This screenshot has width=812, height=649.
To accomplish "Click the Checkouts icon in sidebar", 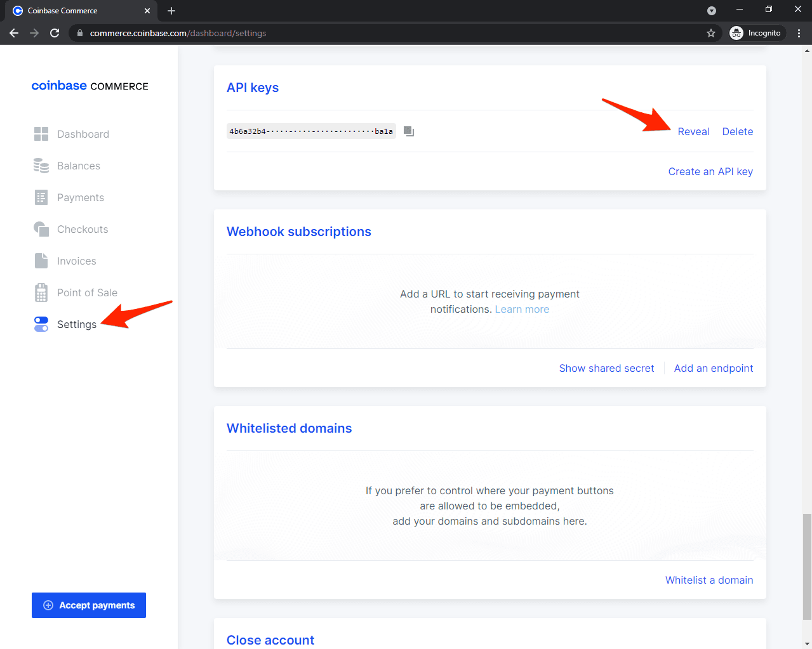I will pyautogui.click(x=41, y=229).
